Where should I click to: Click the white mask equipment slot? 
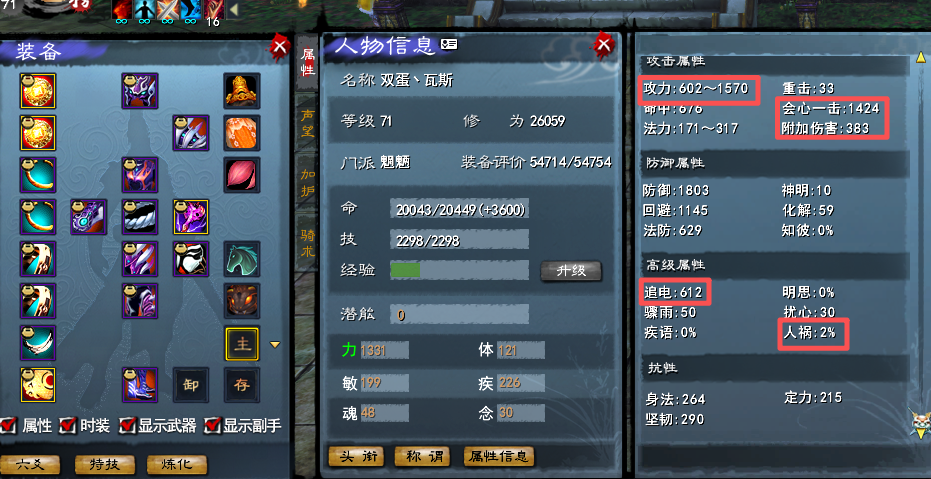(191, 259)
